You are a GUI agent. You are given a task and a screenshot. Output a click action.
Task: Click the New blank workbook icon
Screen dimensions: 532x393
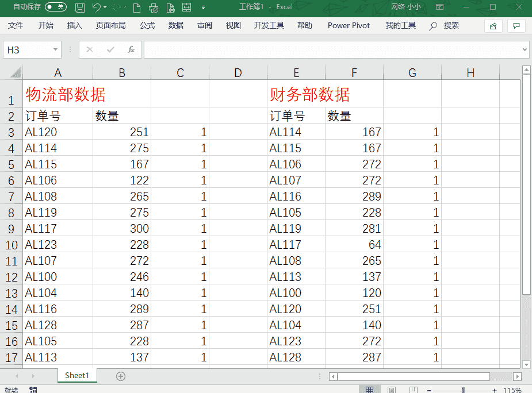(x=137, y=7)
